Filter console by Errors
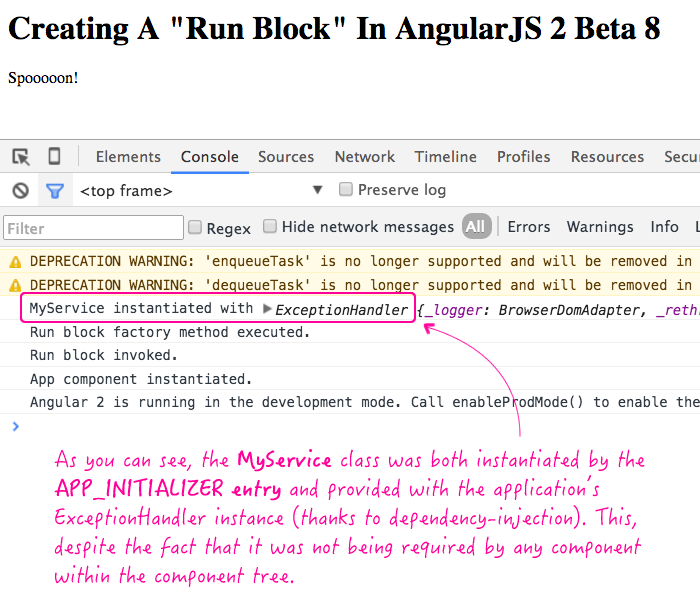The height and width of the screenshot is (615, 700). [529, 227]
